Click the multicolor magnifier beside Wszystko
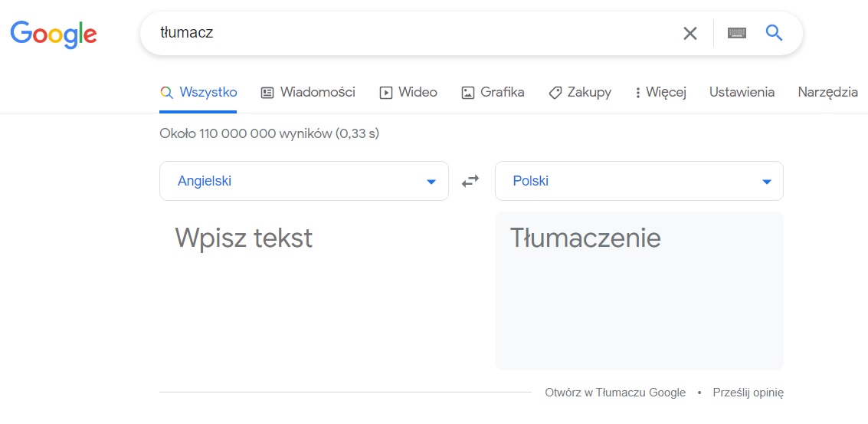The height and width of the screenshot is (424, 868). (166, 93)
